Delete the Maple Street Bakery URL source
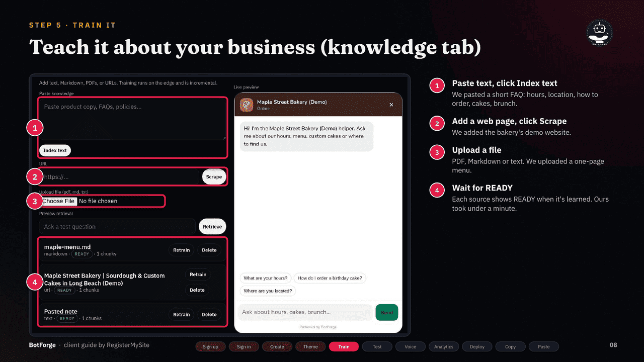 (197, 290)
